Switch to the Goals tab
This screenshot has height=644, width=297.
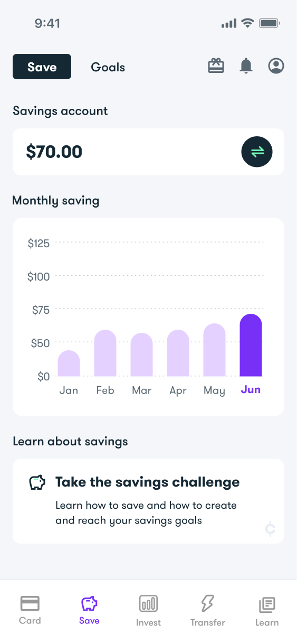pos(108,67)
